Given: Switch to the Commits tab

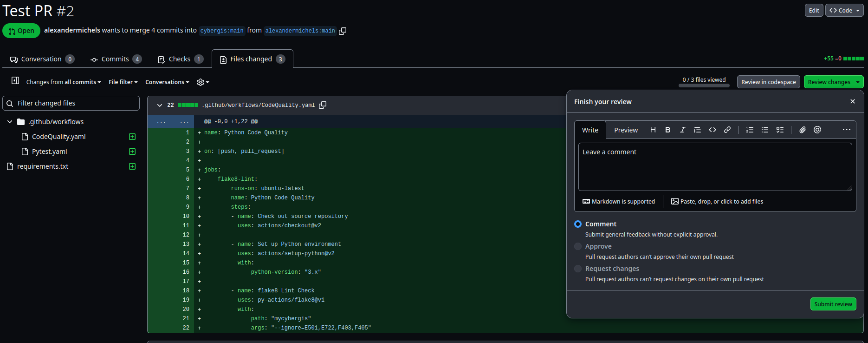Looking at the screenshot, I should point(116,59).
